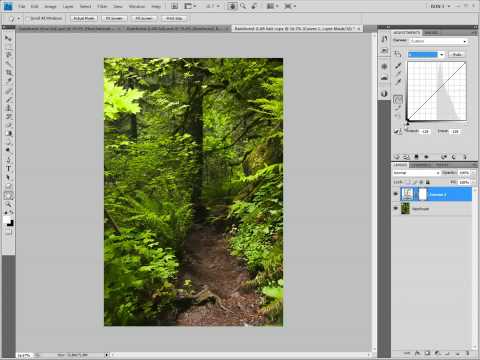This screenshot has width=480, height=360.
Task: Select edit points curve mode
Action: [x=398, y=99]
